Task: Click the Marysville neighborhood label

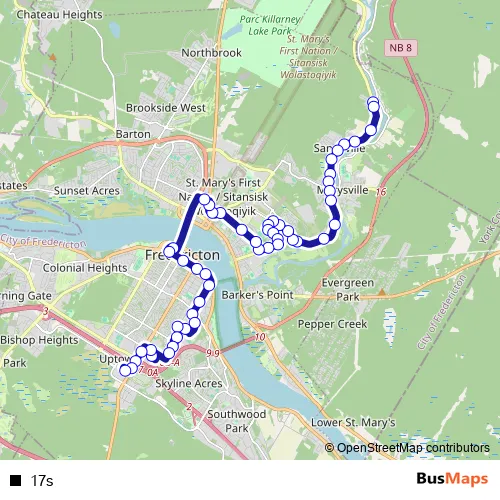Action: coord(343,190)
